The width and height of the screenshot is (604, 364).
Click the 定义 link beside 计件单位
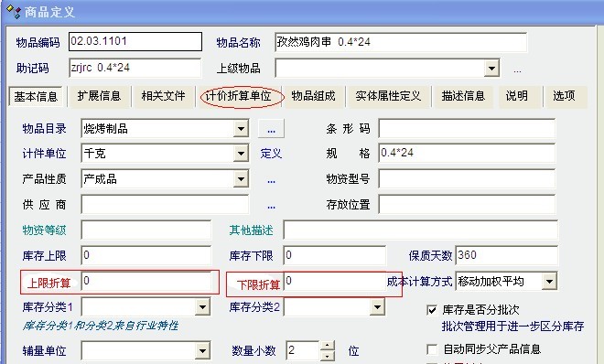coord(271,154)
